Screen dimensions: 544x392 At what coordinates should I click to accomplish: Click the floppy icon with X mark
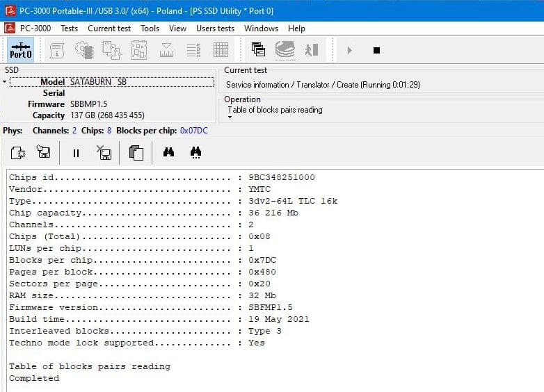pos(104,152)
